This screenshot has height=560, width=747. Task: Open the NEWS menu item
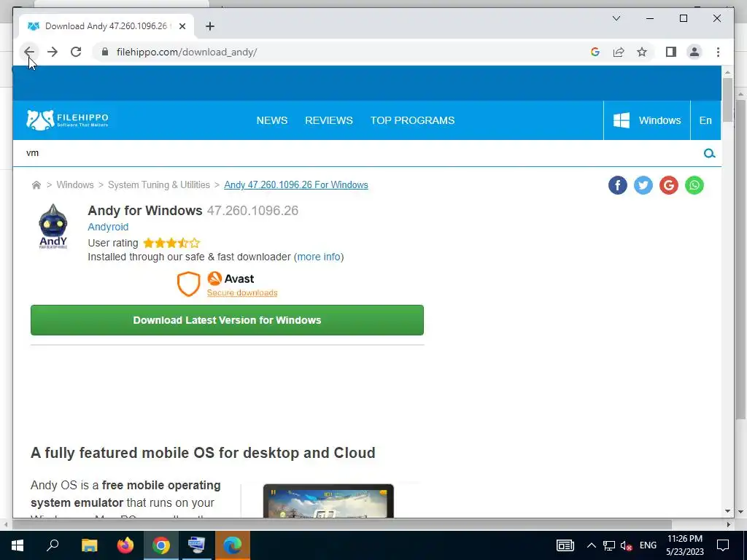coord(272,120)
